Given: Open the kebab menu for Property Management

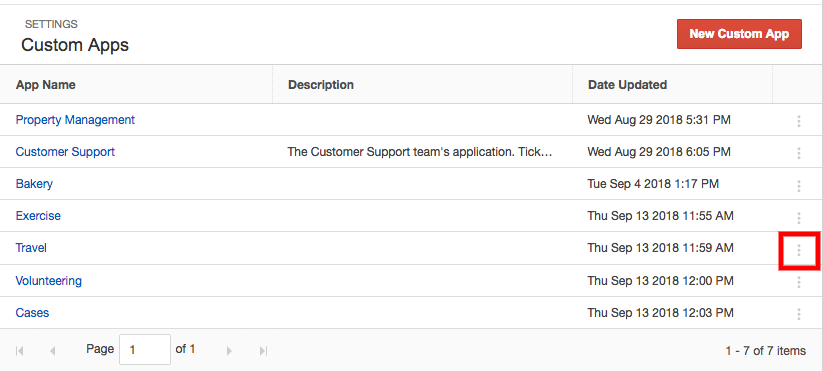Looking at the screenshot, I should [798, 121].
